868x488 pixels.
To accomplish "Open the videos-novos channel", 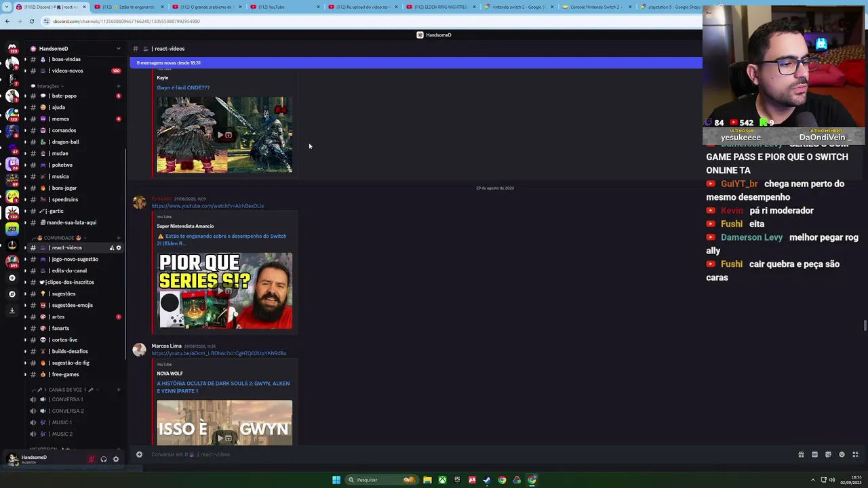I will [x=75, y=70].
